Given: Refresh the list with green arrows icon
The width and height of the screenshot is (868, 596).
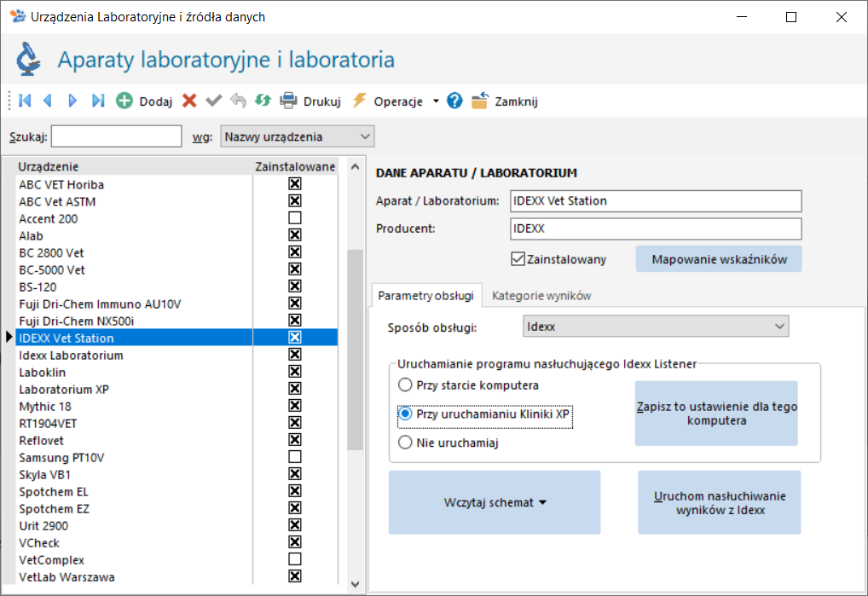Looking at the screenshot, I should [263, 101].
